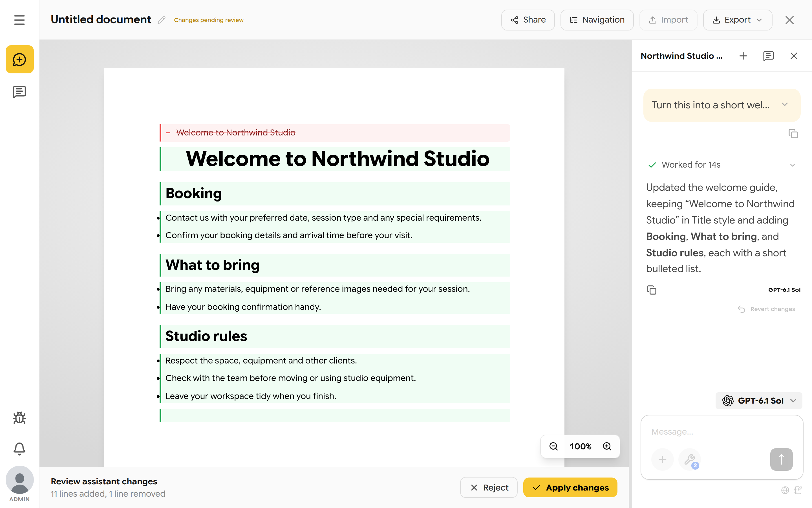This screenshot has width=812, height=508.
Task: Click the Message input field
Action: 721,432
